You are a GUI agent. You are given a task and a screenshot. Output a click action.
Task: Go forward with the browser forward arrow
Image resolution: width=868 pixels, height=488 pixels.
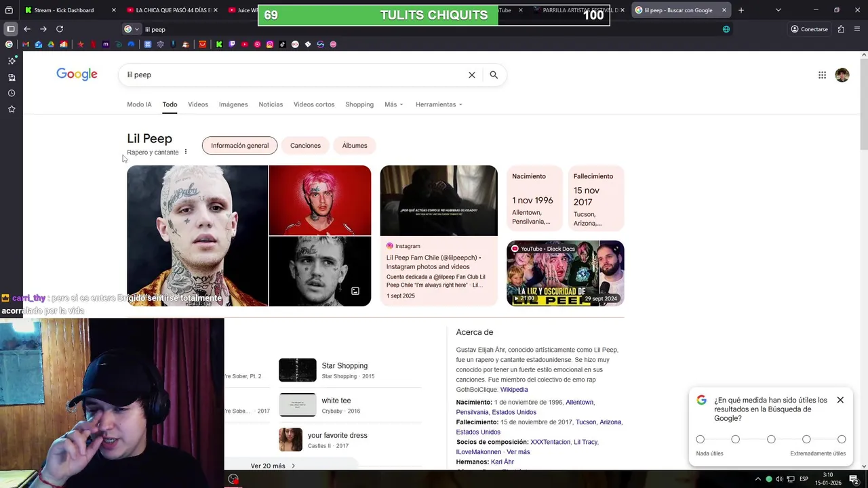[x=43, y=29]
